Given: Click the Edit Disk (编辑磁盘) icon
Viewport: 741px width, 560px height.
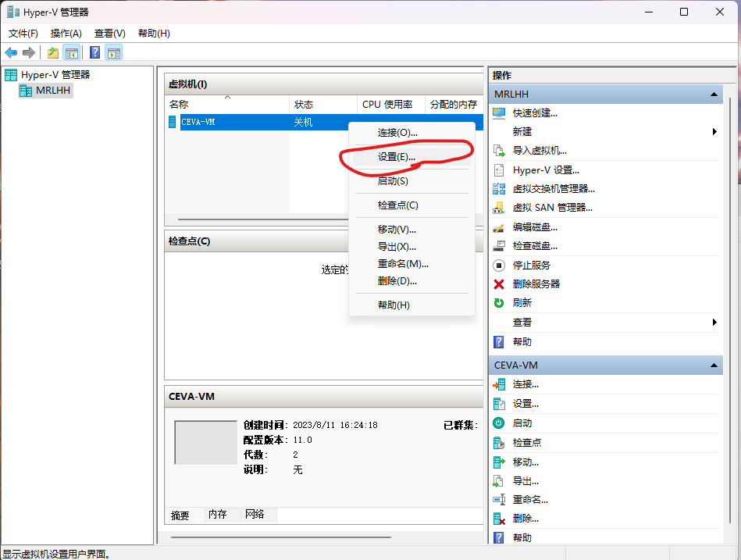Looking at the screenshot, I should click(x=499, y=227).
